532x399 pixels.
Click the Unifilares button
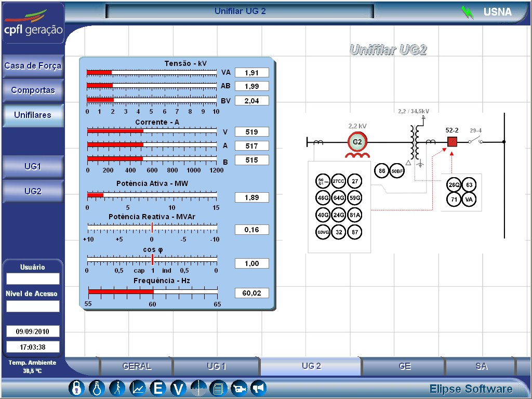tap(33, 115)
